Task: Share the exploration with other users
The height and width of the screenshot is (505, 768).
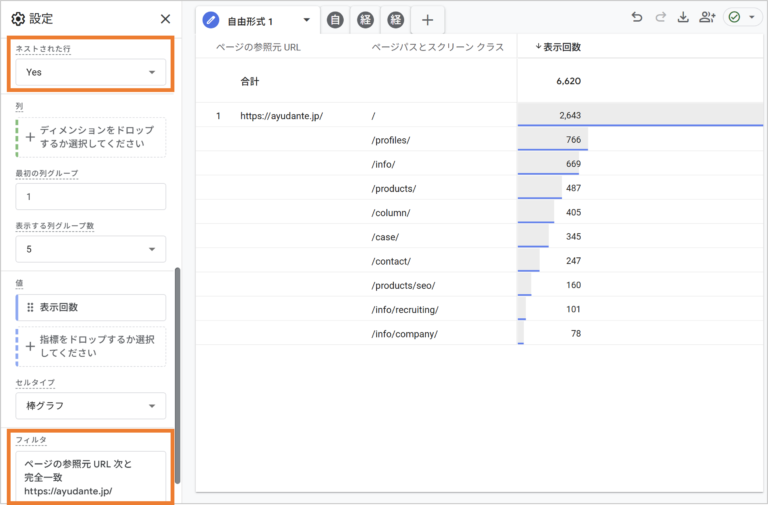Action: (708, 17)
